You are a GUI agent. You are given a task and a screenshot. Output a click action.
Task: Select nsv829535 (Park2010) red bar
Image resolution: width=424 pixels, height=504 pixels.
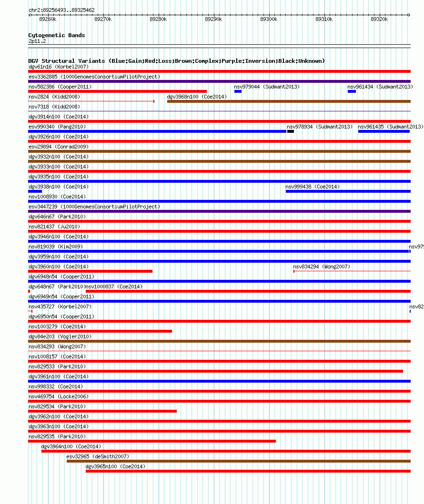(x=152, y=441)
